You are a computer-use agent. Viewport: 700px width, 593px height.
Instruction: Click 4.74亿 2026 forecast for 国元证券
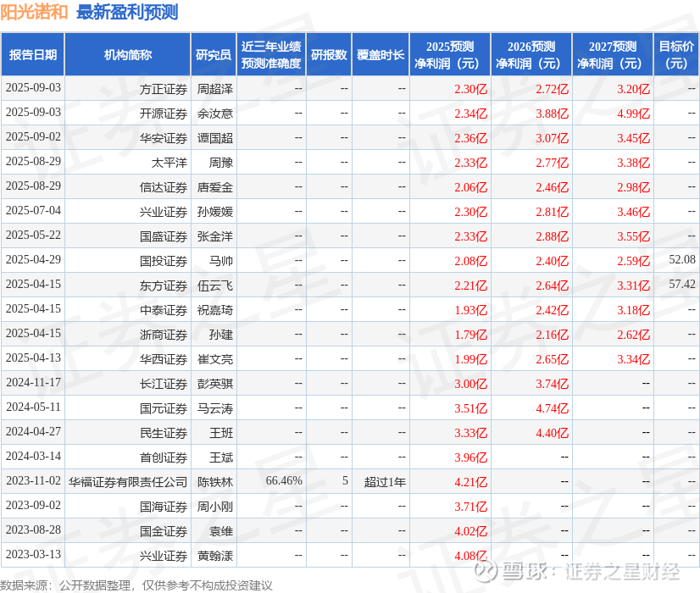click(553, 408)
